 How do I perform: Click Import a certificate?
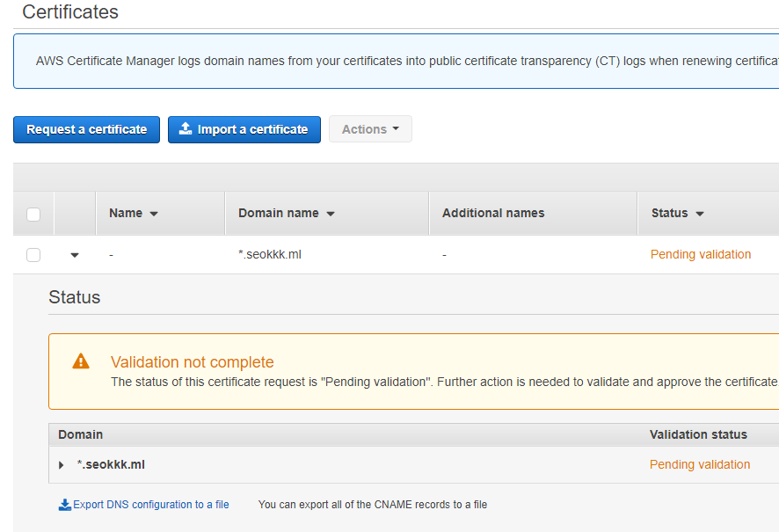coord(244,128)
